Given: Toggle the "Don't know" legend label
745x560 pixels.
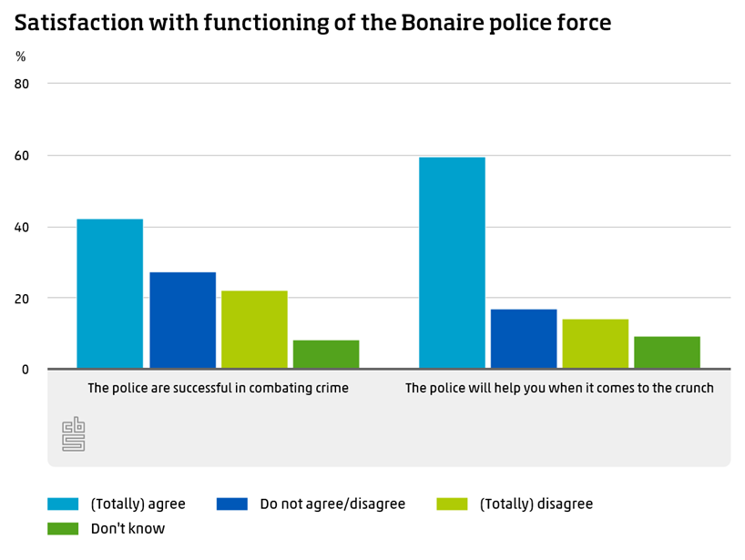Looking at the screenshot, I should tap(128, 528).
